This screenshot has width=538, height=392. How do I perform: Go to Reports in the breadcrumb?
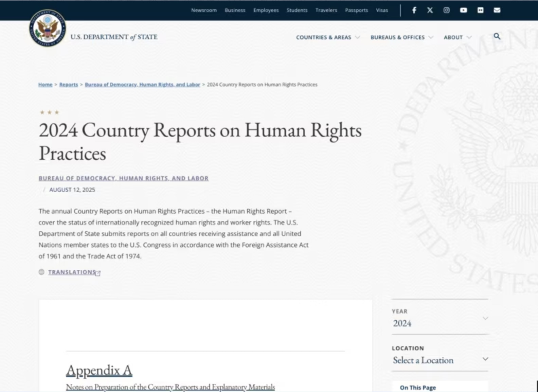(x=69, y=85)
